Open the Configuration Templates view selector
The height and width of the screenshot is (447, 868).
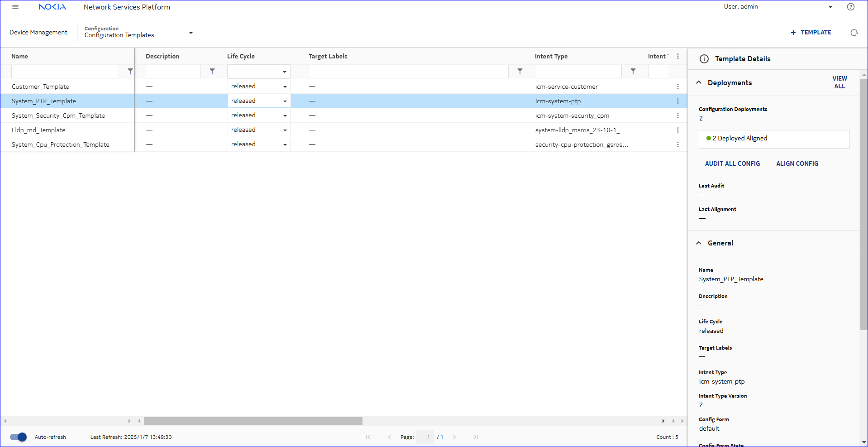click(191, 33)
